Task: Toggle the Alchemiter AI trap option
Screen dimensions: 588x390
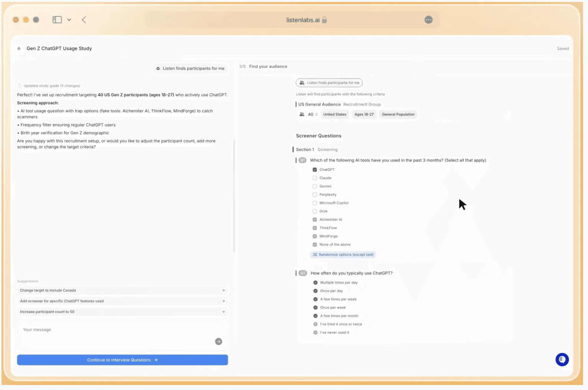Action: point(315,220)
